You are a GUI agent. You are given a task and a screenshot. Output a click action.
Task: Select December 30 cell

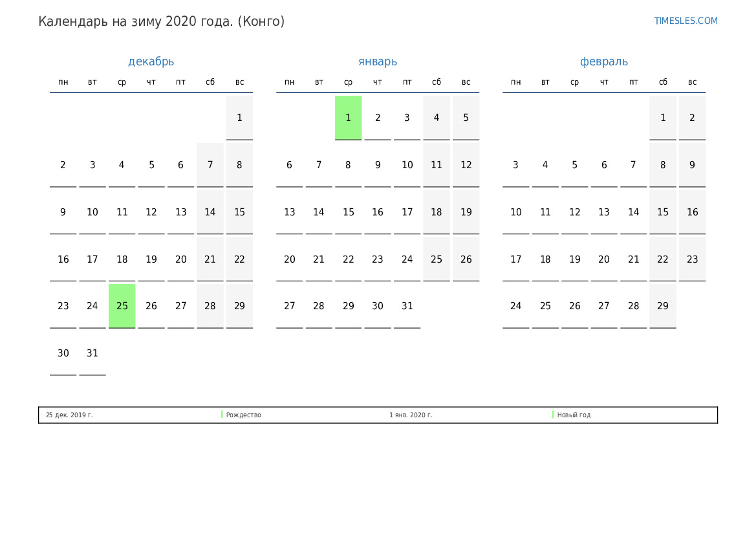click(x=63, y=353)
